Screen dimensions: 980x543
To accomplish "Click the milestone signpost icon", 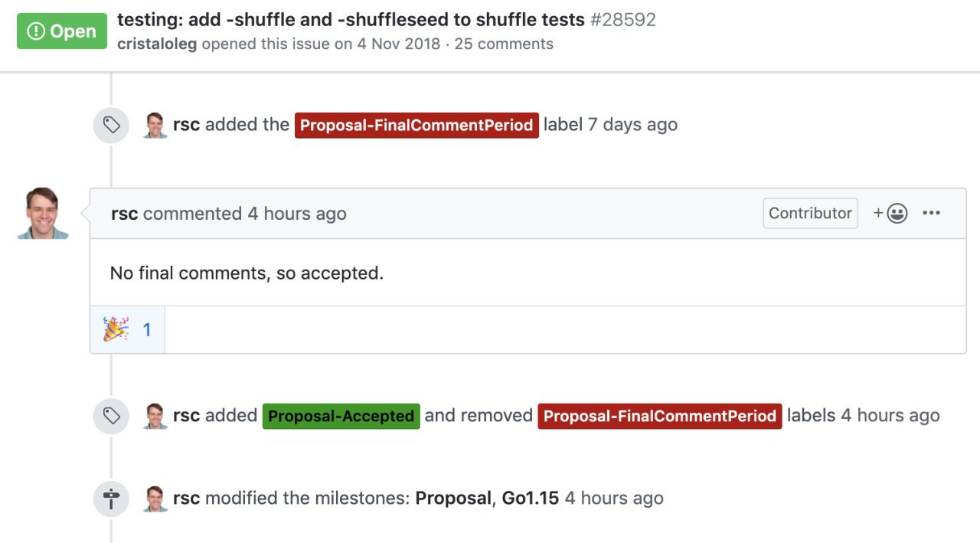I will (x=112, y=499).
